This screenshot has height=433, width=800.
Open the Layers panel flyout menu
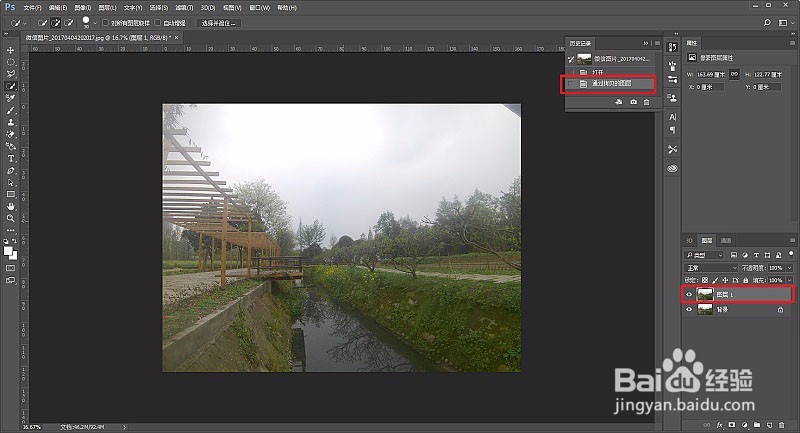[x=792, y=240]
